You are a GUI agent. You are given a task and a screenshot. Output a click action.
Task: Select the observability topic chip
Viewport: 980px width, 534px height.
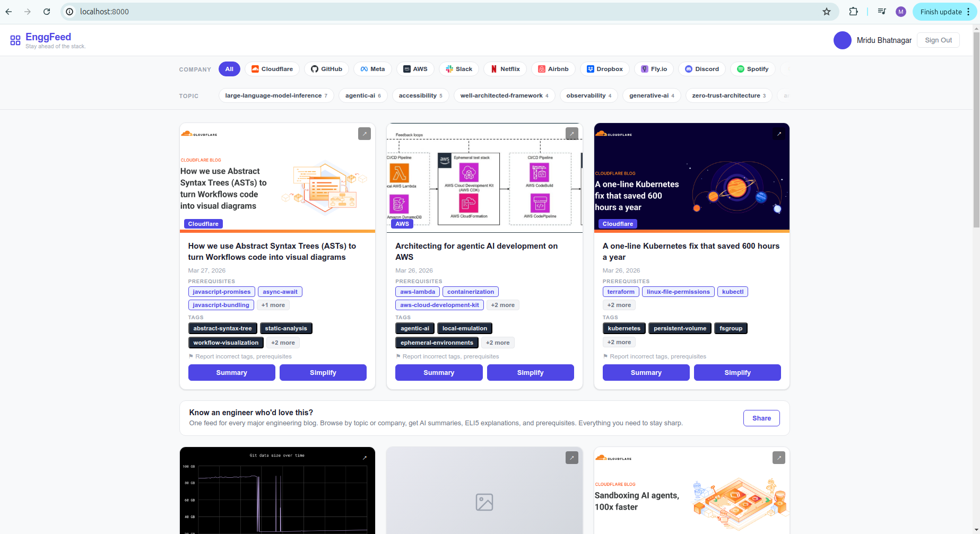pyautogui.click(x=589, y=95)
